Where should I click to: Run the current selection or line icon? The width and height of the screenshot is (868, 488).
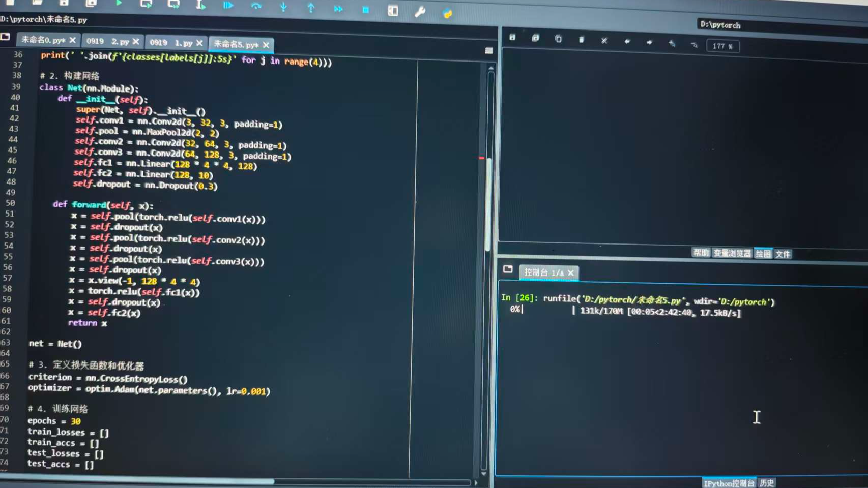[x=200, y=5]
